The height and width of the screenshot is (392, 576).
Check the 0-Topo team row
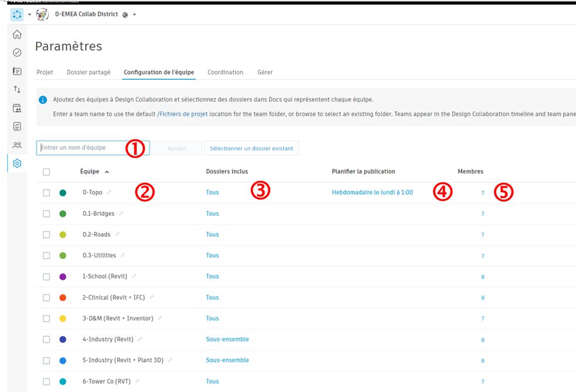click(x=46, y=193)
